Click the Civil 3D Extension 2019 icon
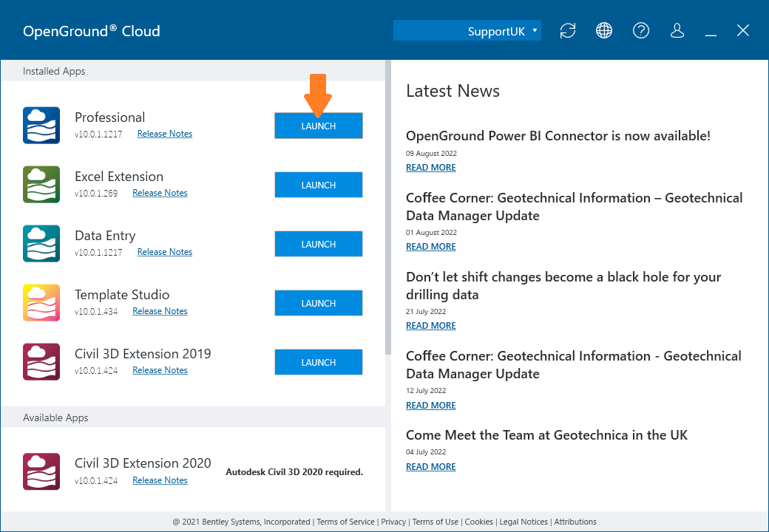The width and height of the screenshot is (769, 532). 41,362
